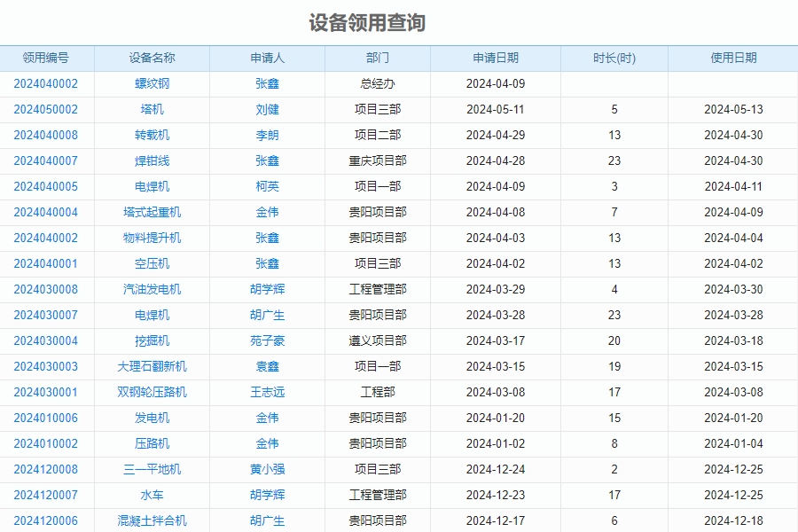Click the 大理石翻新机 equipment link
The width and height of the screenshot is (798, 532).
pos(153,366)
